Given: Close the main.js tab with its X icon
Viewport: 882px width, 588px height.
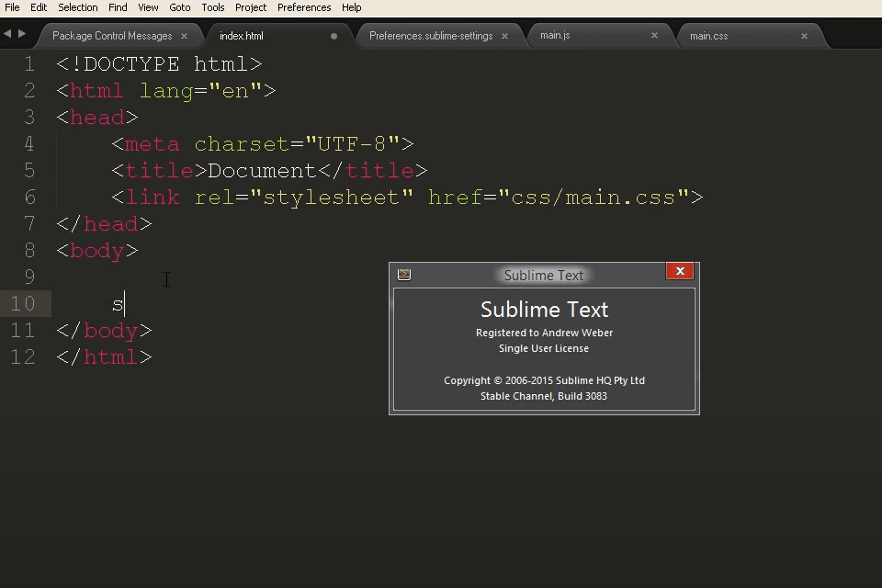Looking at the screenshot, I should 654,36.
